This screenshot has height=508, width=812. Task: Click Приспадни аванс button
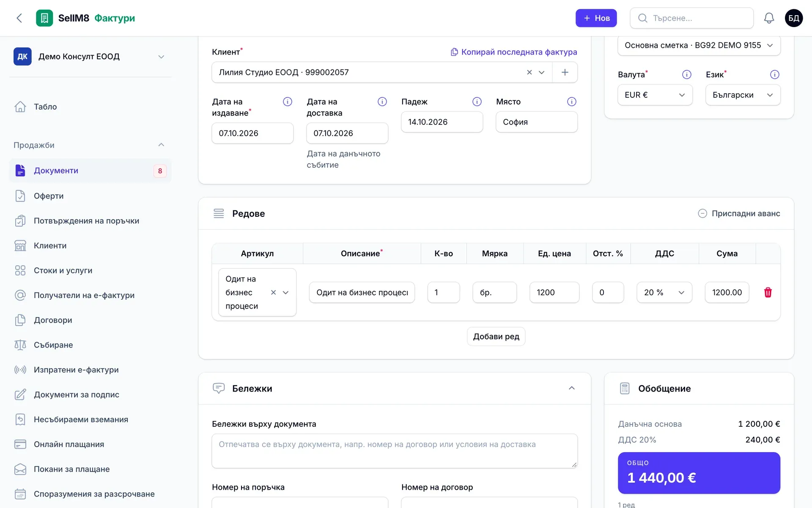point(739,213)
